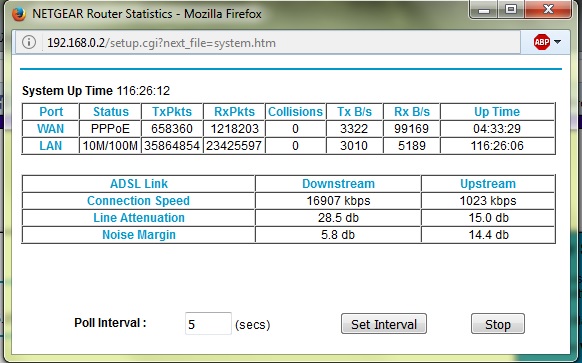Click the Noise Margin row label
Image resolution: width=582 pixels, height=363 pixels.
[139, 235]
